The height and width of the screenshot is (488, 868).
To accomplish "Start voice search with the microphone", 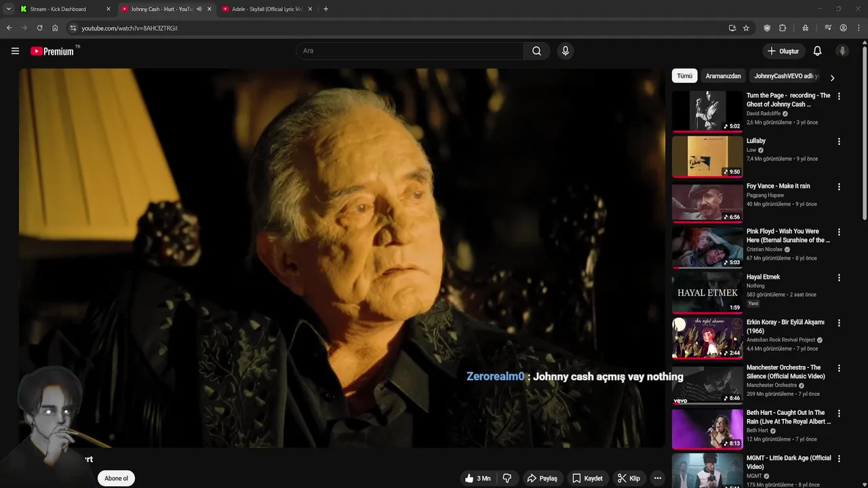I will click(x=565, y=51).
